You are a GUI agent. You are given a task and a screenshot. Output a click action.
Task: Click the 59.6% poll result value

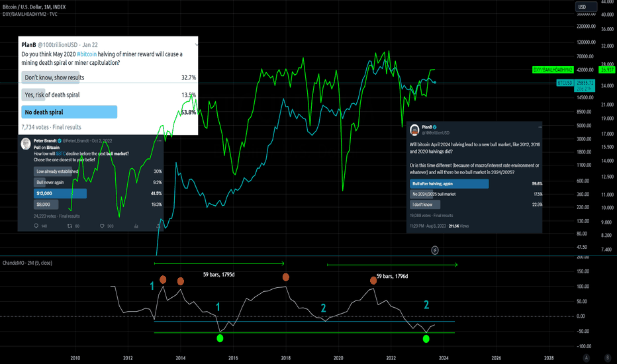pos(537,184)
